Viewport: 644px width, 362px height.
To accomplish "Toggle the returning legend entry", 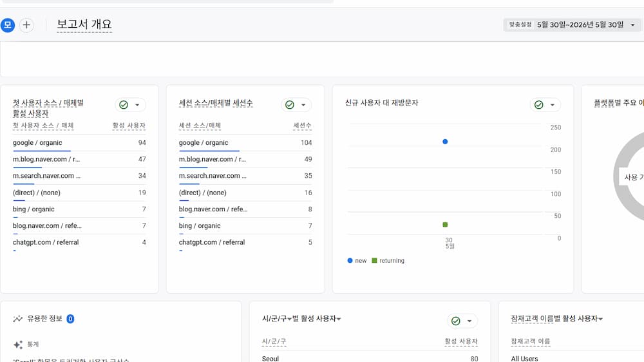I will coord(388,260).
